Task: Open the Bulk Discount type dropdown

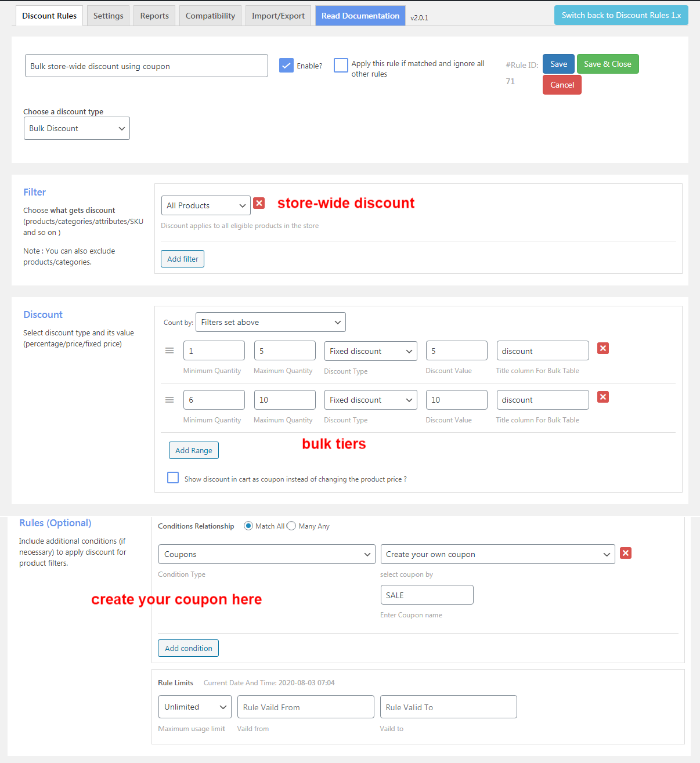Action: [77, 128]
